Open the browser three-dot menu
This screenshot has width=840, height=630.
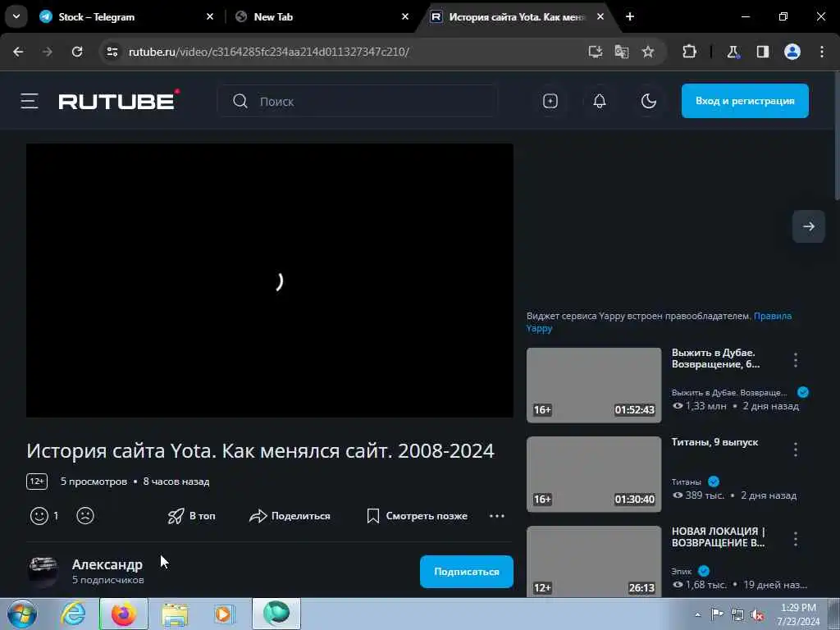[822, 52]
